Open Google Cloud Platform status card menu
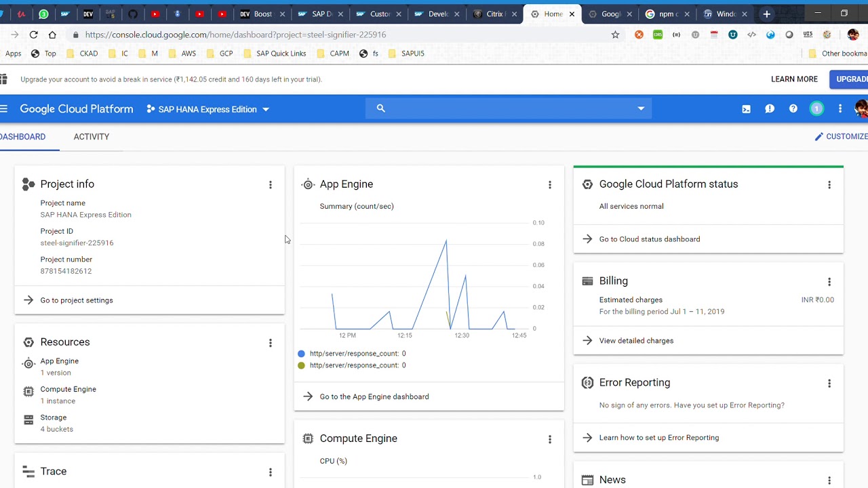This screenshot has height=488, width=868. tap(829, 184)
